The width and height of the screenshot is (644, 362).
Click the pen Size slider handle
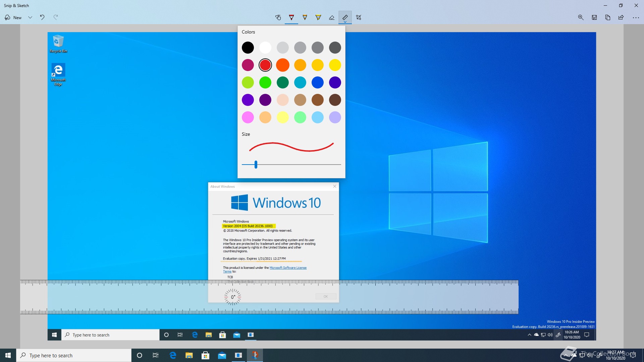pyautogui.click(x=256, y=165)
